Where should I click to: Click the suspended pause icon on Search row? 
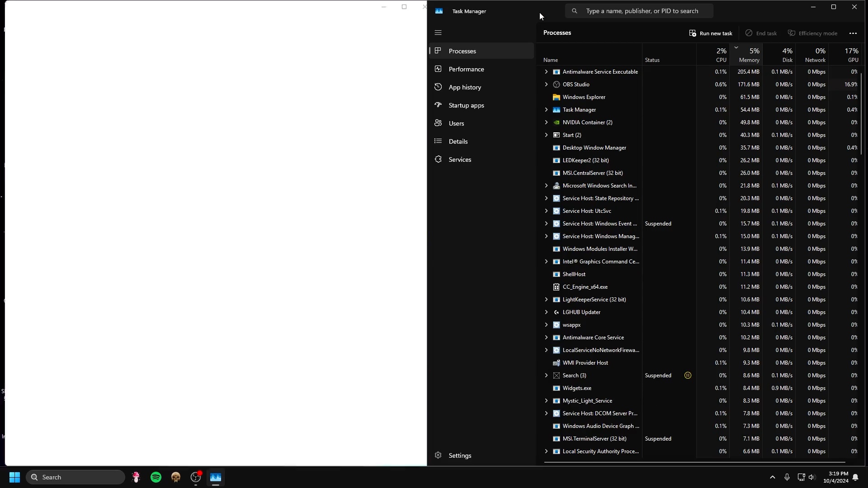[688, 375]
